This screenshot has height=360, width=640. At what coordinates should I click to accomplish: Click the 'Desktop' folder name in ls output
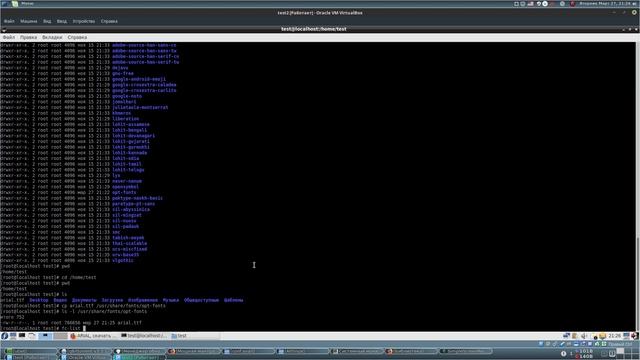click(x=39, y=300)
